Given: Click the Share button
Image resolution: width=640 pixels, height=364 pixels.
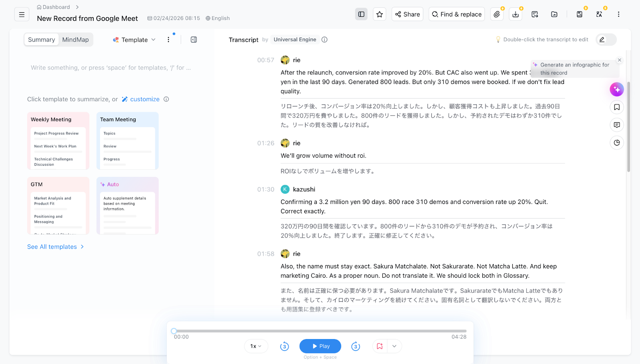Looking at the screenshot, I should pyautogui.click(x=407, y=14).
